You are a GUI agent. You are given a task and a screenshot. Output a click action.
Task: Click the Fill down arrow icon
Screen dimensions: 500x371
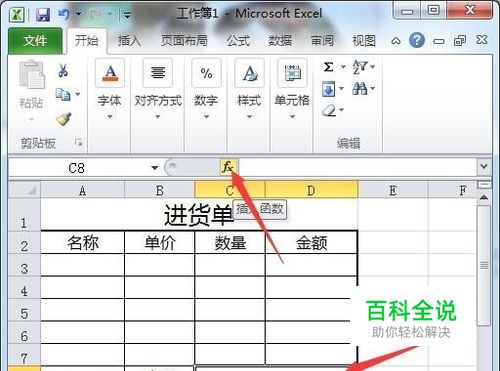coord(329,89)
